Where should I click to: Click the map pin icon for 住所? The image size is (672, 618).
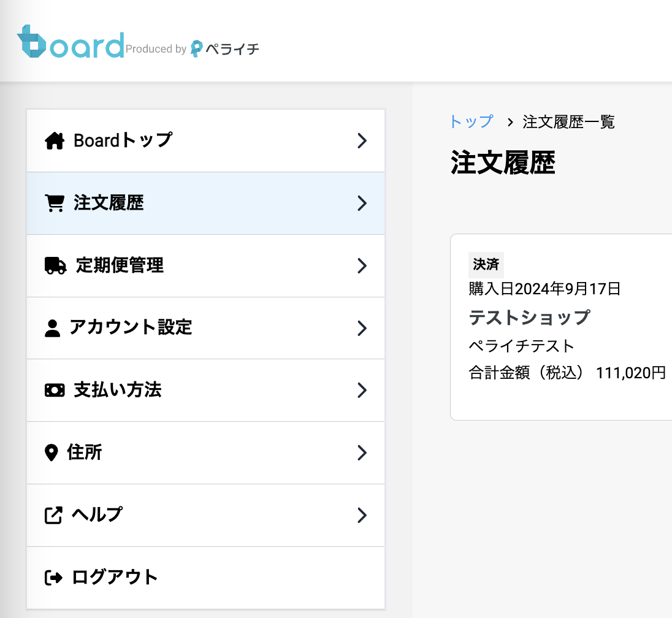click(x=52, y=453)
